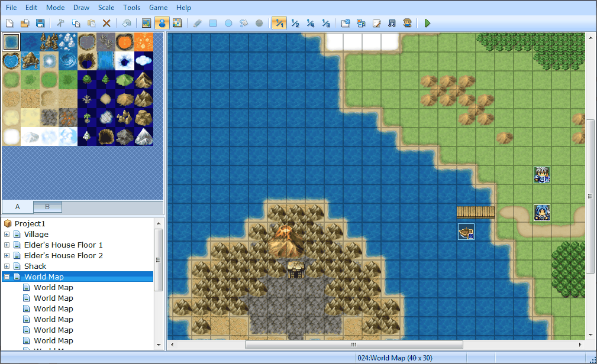This screenshot has width=597, height=364.
Task: Expand Elder's House Floor 2 node
Action: point(7,256)
